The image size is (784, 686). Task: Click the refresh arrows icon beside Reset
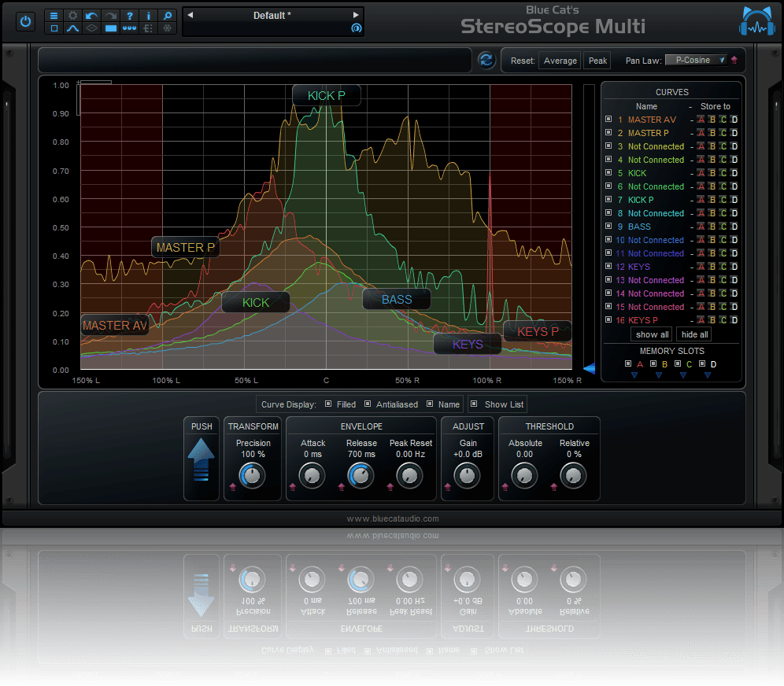486,61
